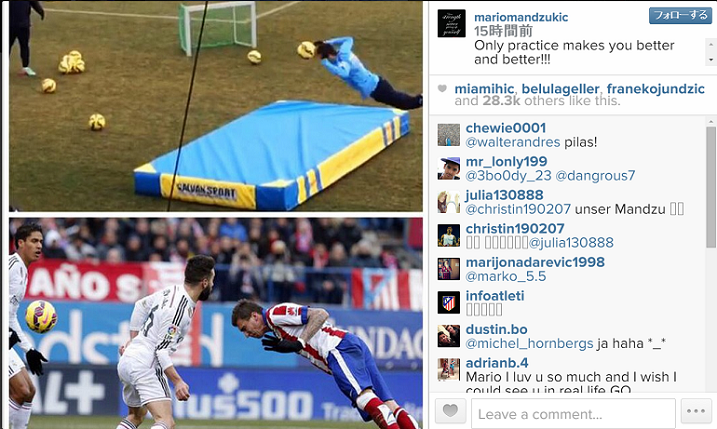The width and height of the screenshot is (717, 429).
Task: Open mariomandzukic profile avatar
Action: point(451,23)
